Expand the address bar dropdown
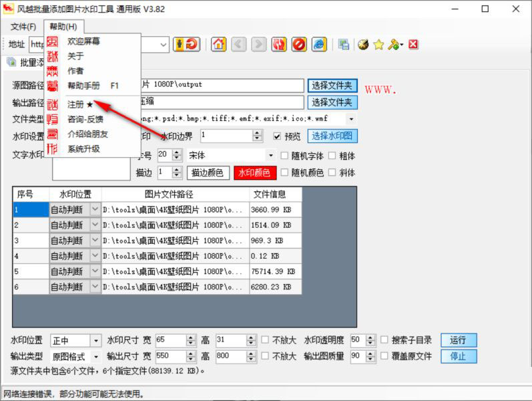This screenshot has width=532, height=401. (164, 45)
